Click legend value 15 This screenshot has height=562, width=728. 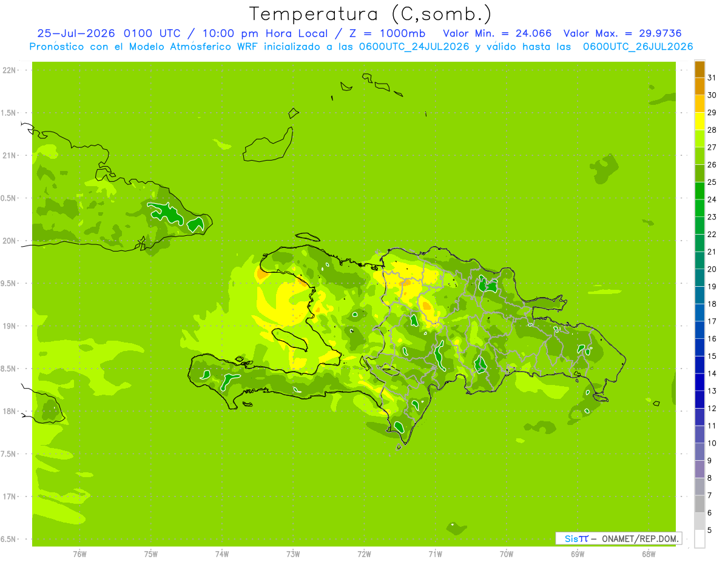pos(712,356)
